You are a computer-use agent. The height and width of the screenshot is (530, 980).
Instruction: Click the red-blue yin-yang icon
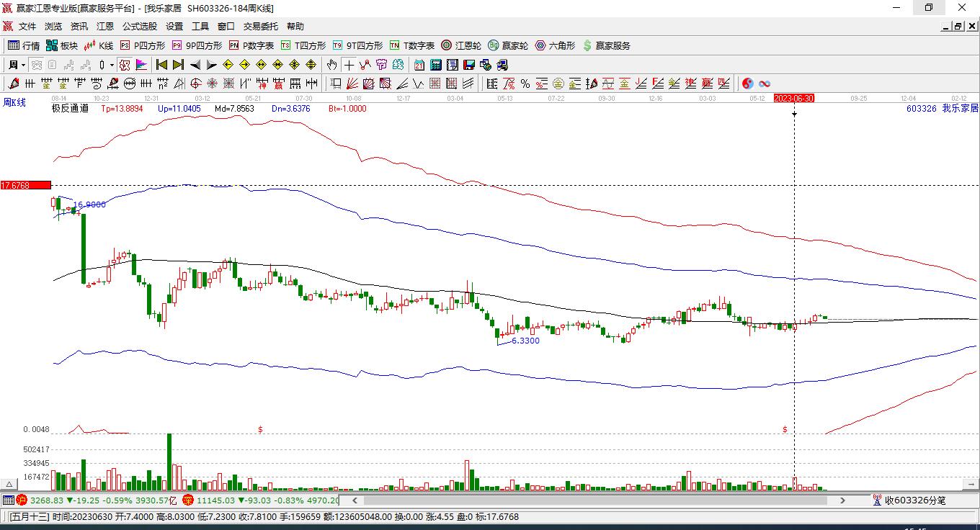[748, 84]
